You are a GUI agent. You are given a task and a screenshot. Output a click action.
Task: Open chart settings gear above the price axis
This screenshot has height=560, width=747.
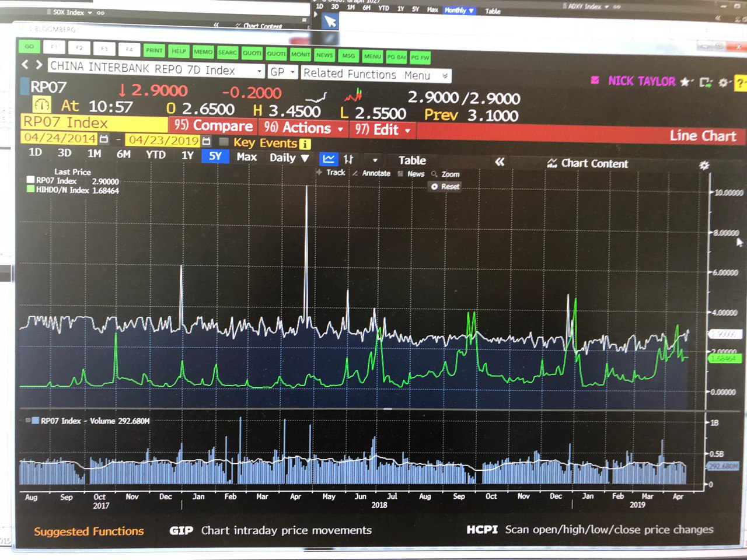click(704, 166)
